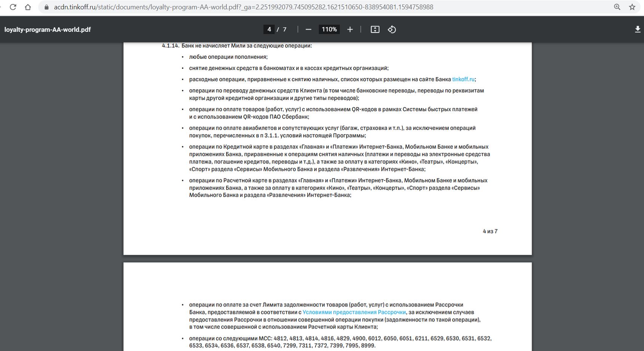
Task: Edit the 110% zoom level field
Action: 329,30
